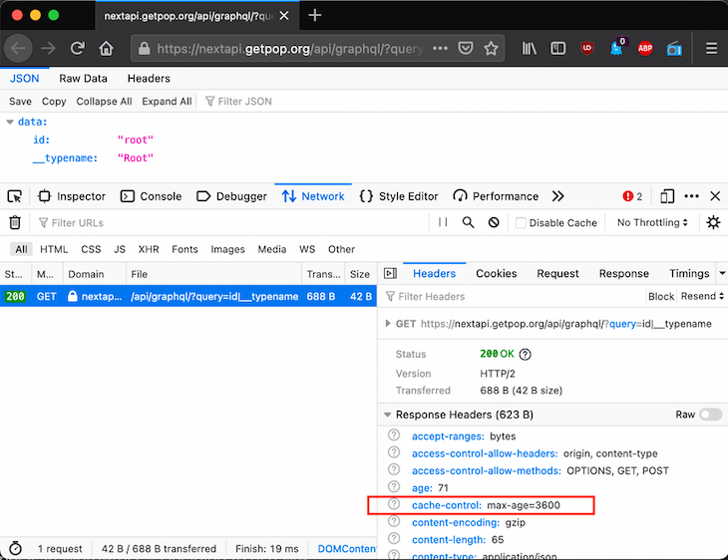Show help for the 200 OK status
Screen dimensions: 728x560
[x=525, y=355]
